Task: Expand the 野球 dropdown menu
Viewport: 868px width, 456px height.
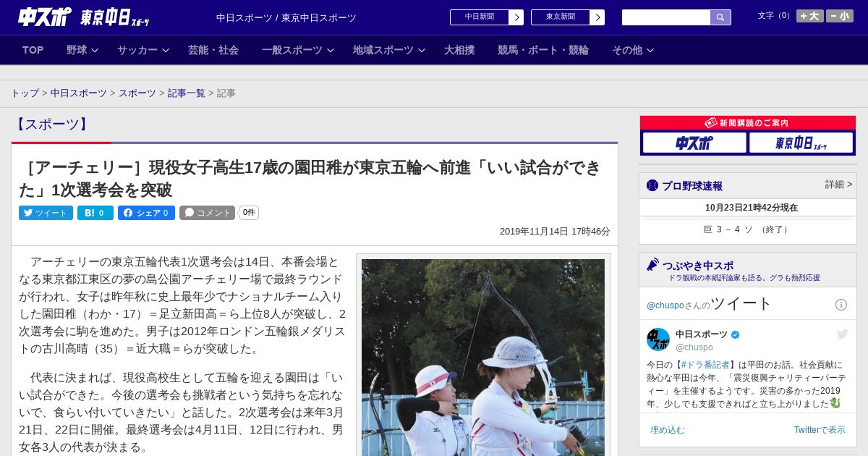Action: 82,50
